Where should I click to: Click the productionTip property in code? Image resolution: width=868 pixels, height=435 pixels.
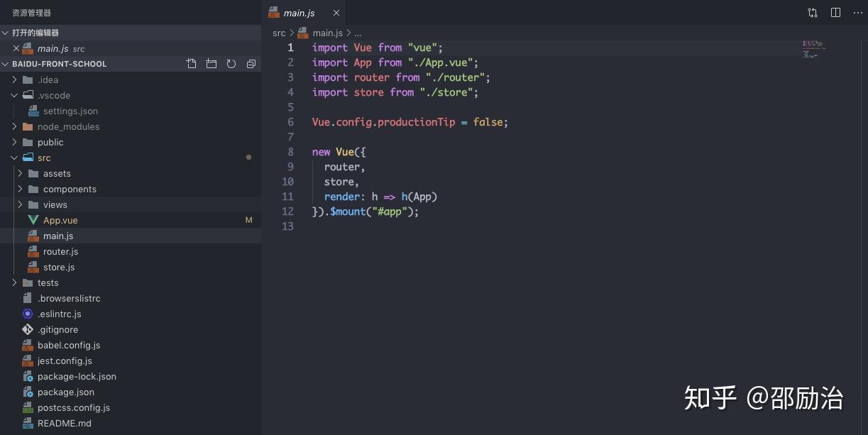pos(416,122)
